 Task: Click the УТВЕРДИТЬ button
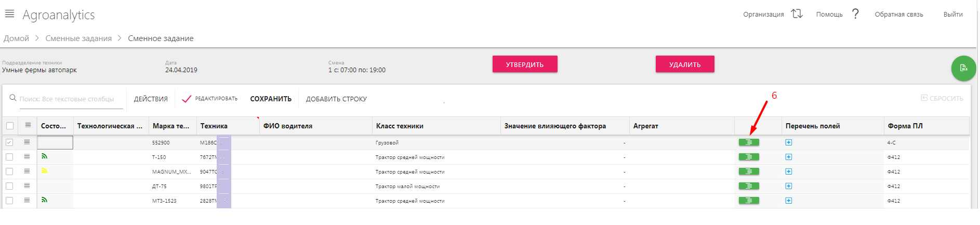[x=525, y=64]
